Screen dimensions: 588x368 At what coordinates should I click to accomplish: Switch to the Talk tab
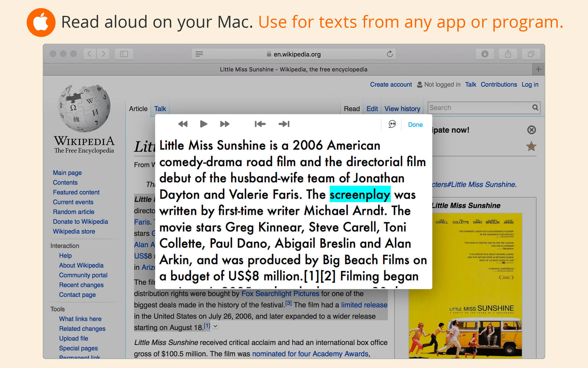tap(160, 109)
